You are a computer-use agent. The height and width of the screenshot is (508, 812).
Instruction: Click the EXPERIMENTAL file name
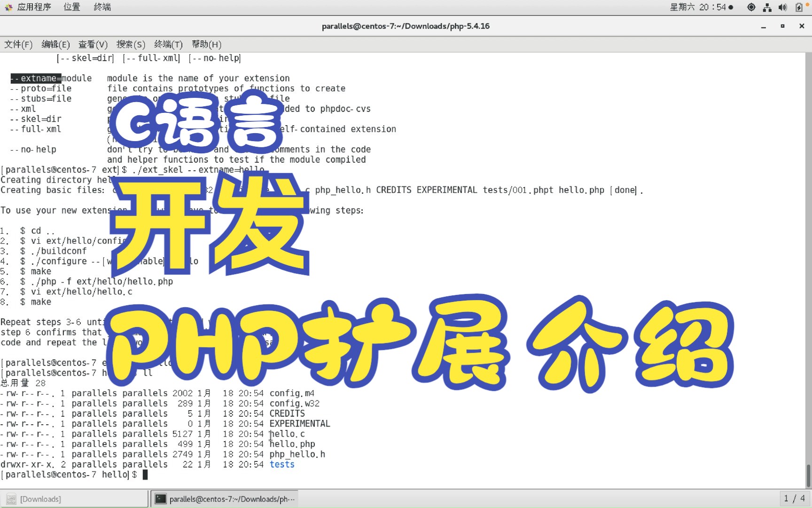click(300, 424)
